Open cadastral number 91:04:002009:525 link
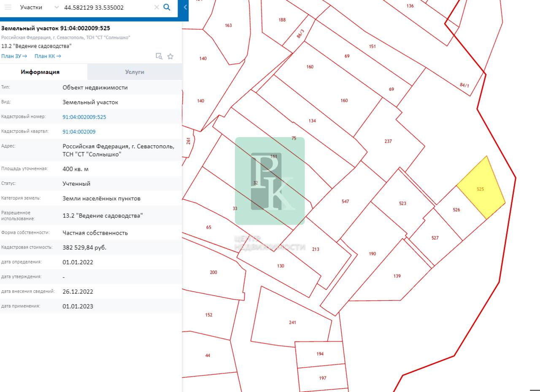This screenshot has width=540, height=392. click(x=84, y=117)
